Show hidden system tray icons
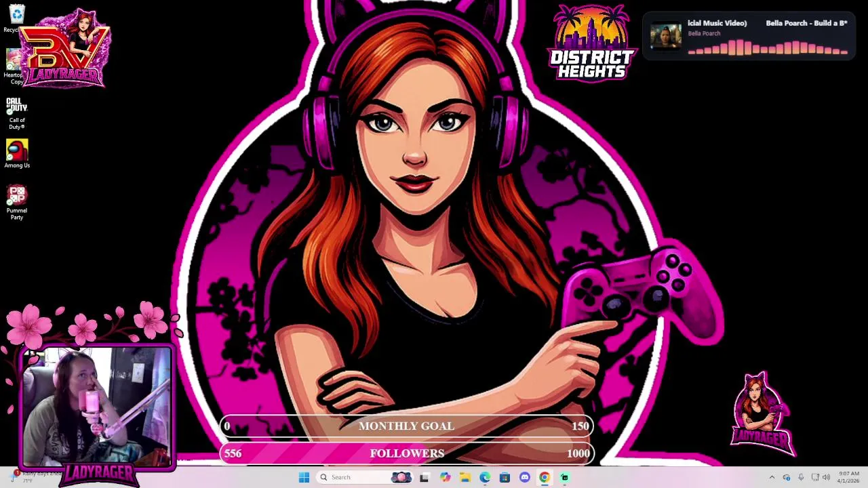Viewport: 868px width, 488px height. (772, 477)
